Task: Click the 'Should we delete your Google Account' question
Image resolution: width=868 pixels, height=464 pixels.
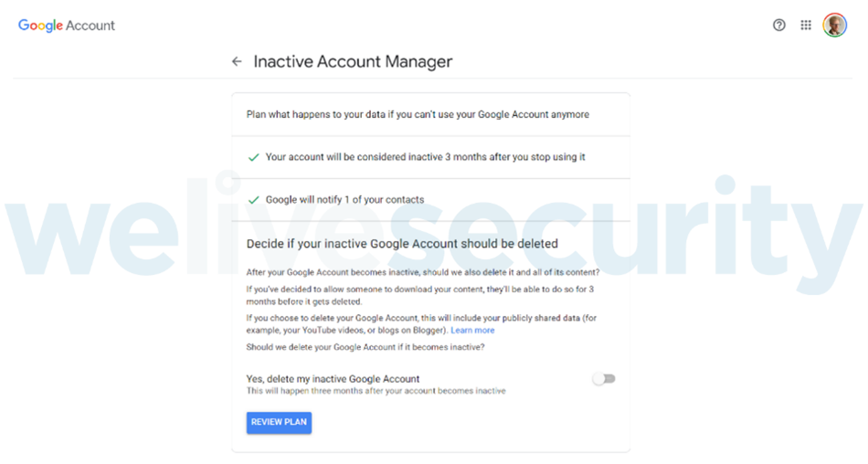Action: pyautogui.click(x=365, y=347)
